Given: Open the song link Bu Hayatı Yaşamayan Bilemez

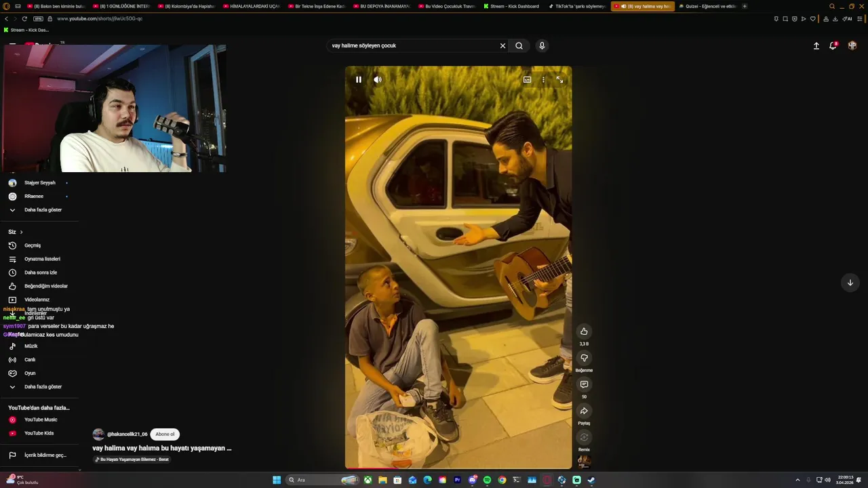Looking at the screenshot, I should [x=132, y=460].
